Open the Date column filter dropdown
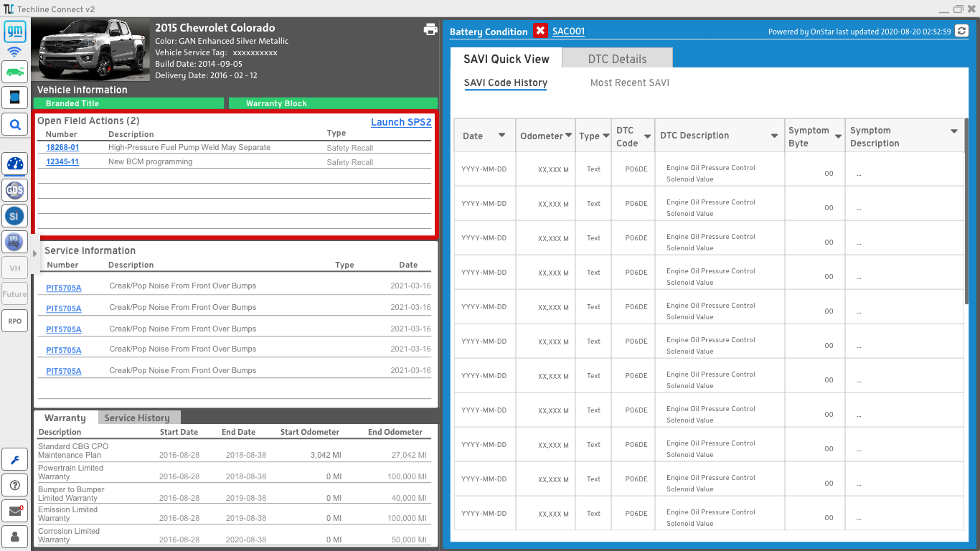The width and height of the screenshot is (980, 551). tap(501, 136)
